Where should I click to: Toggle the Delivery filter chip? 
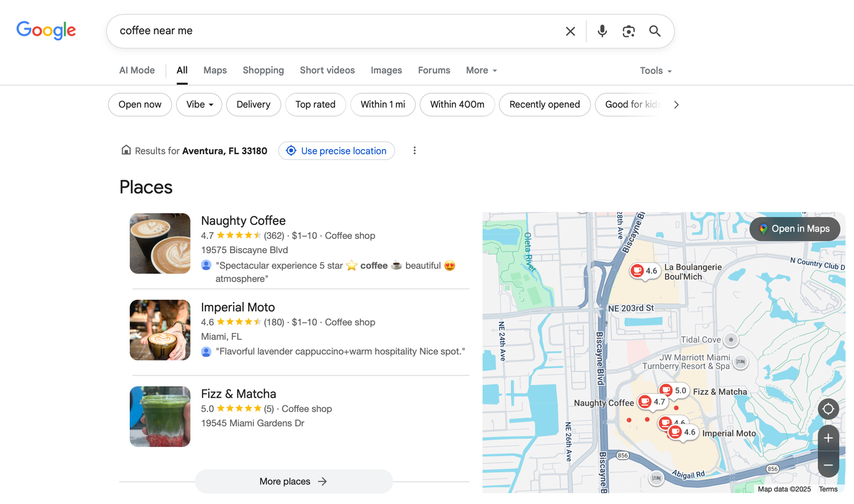pos(253,105)
